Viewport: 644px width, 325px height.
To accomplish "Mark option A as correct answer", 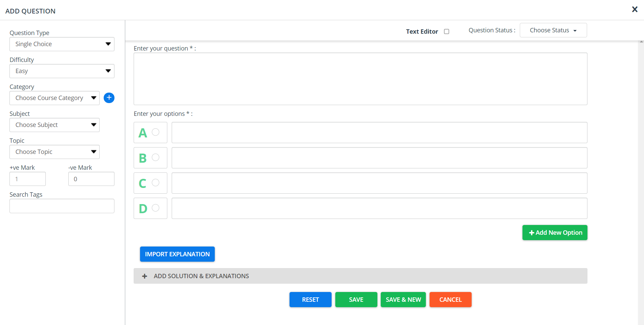I will point(156,132).
